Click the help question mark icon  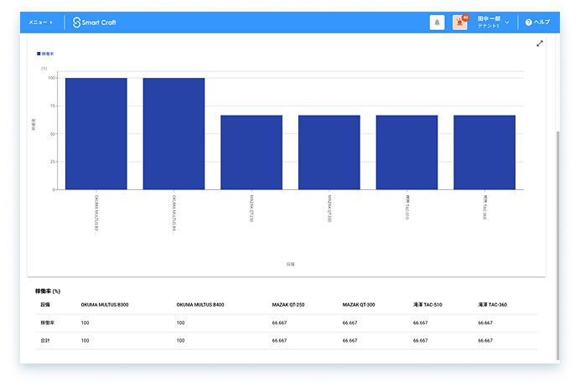529,23
